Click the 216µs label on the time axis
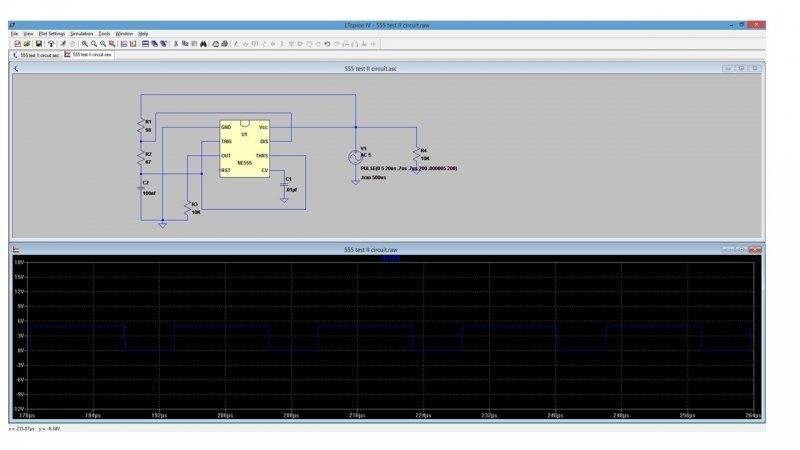Image resolution: width=800 pixels, height=450 pixels. (357, 415)
